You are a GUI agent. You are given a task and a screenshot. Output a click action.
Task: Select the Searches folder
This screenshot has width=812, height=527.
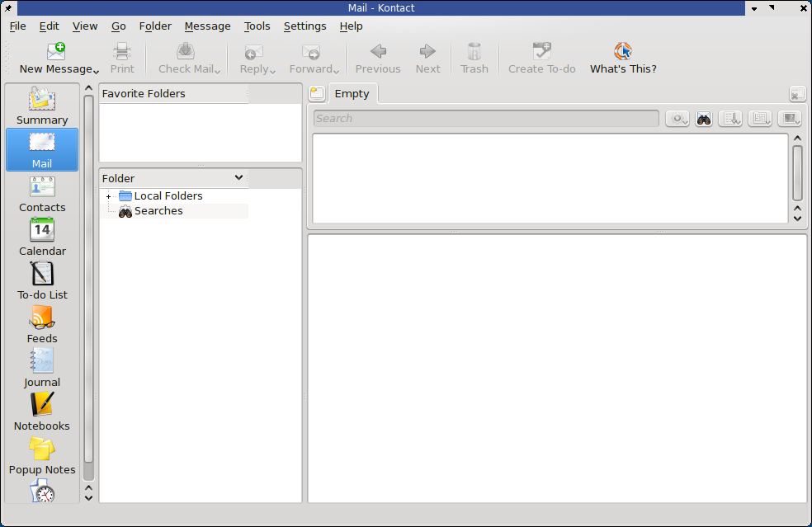(158, 211)
